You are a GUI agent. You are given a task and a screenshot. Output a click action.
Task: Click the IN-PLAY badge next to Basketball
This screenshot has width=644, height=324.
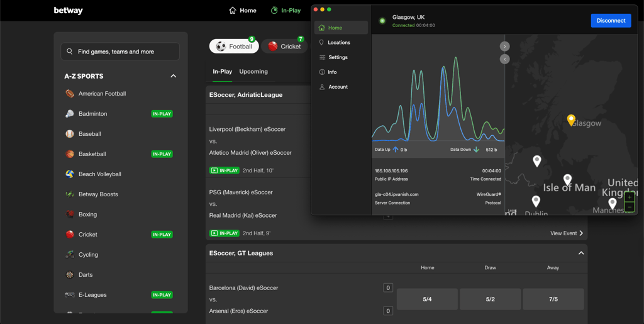[x=162, y=154]
